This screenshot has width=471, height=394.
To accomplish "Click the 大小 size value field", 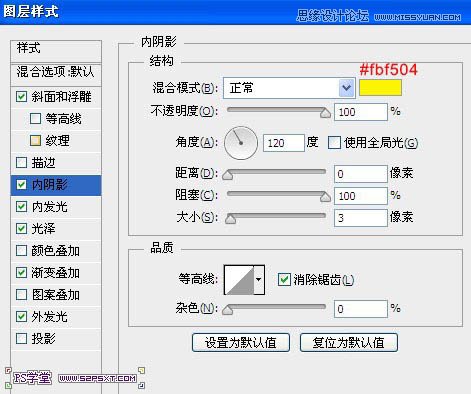I will (361, 218).
